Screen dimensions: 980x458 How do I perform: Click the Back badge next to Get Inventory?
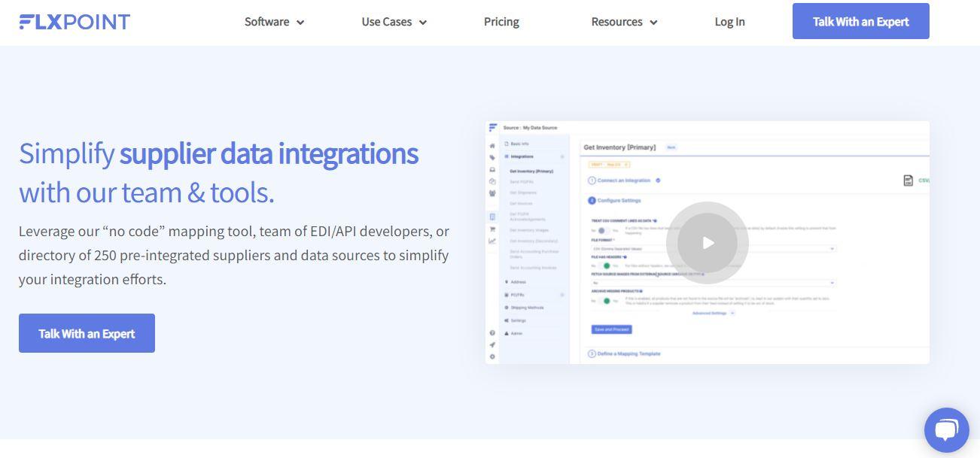pos(671,147)
